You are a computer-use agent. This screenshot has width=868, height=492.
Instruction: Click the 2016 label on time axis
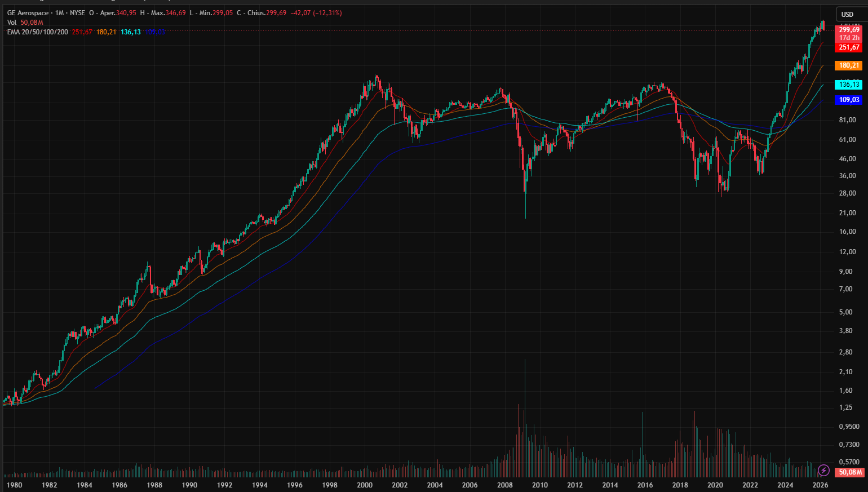pyautogui.click(x=645, y=485)
